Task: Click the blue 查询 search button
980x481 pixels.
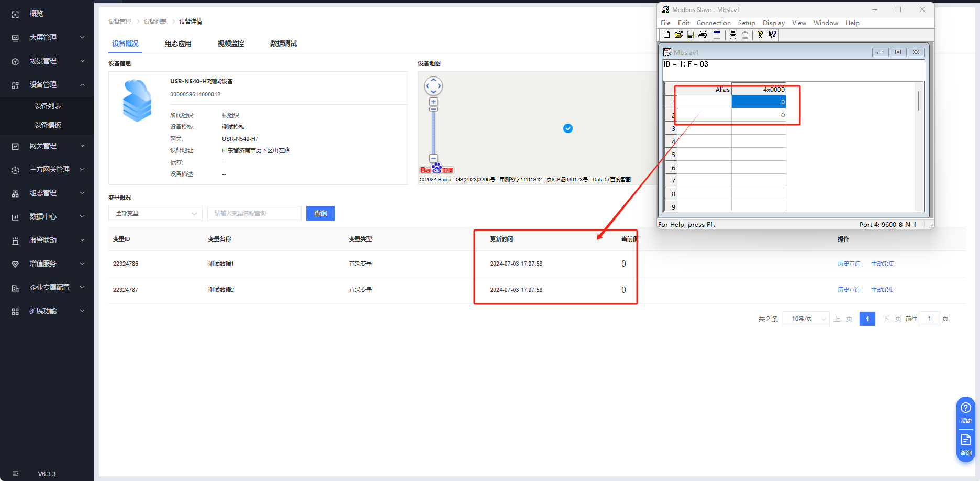Action: click(320, 213)
